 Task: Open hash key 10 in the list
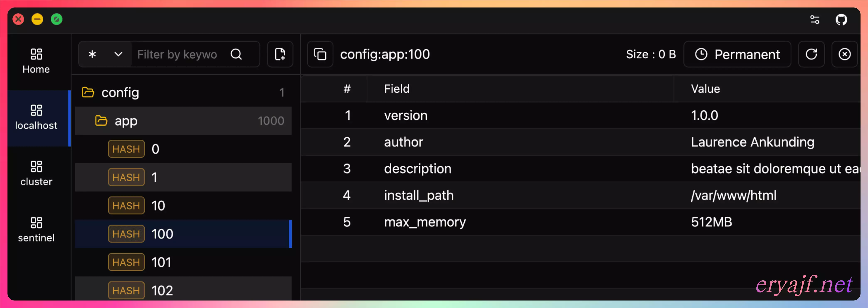pos(158,205)
